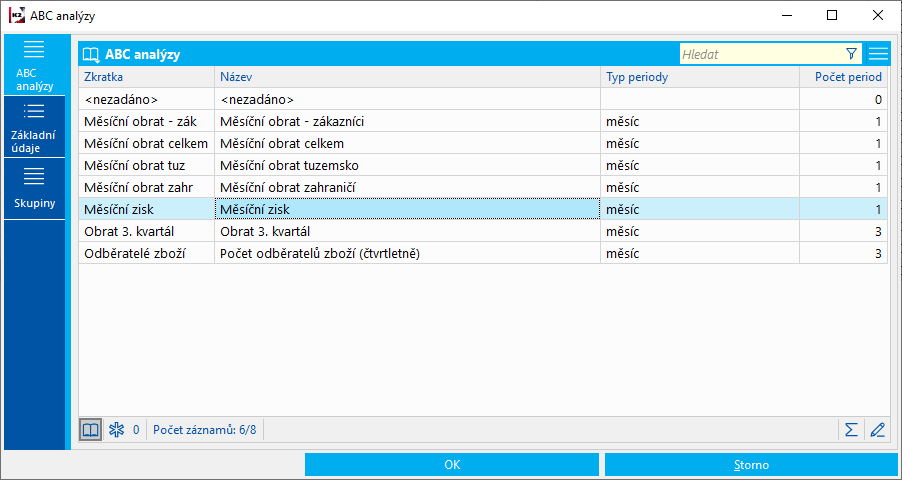Select the Obrat 3. kvartál row
Image resolution: width=902 pixels, height=480 pixels.
(483, 231)
